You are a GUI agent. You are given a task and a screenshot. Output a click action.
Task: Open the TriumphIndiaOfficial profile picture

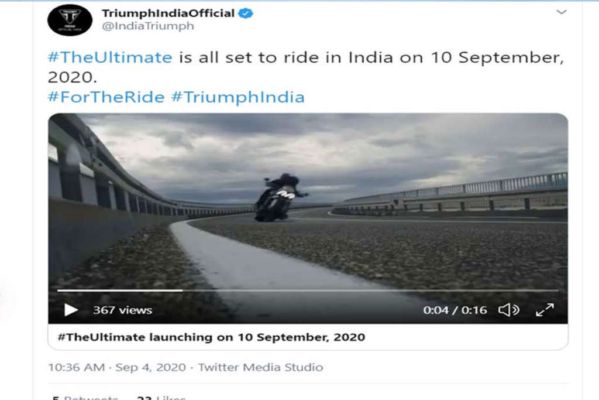point(70,20)
